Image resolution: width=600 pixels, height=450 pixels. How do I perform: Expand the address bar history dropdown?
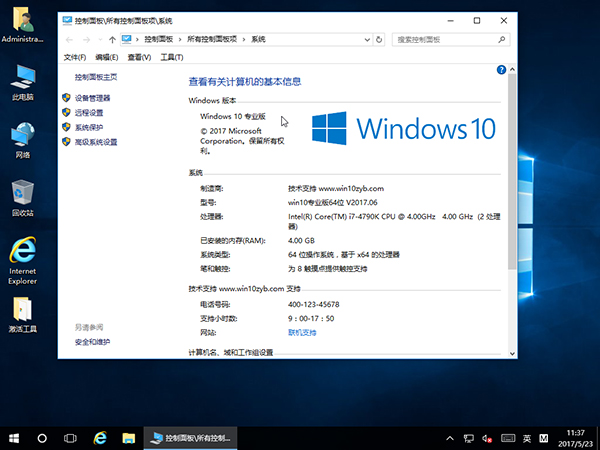click(x=366, y=39)
